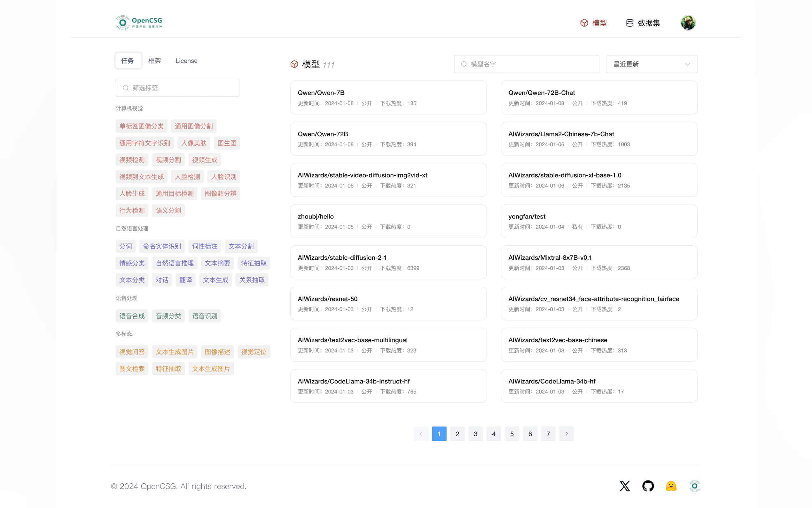
Task: Toggle the 人像美肤 tag
Action: pyautogui.click(x=194, y=143)
